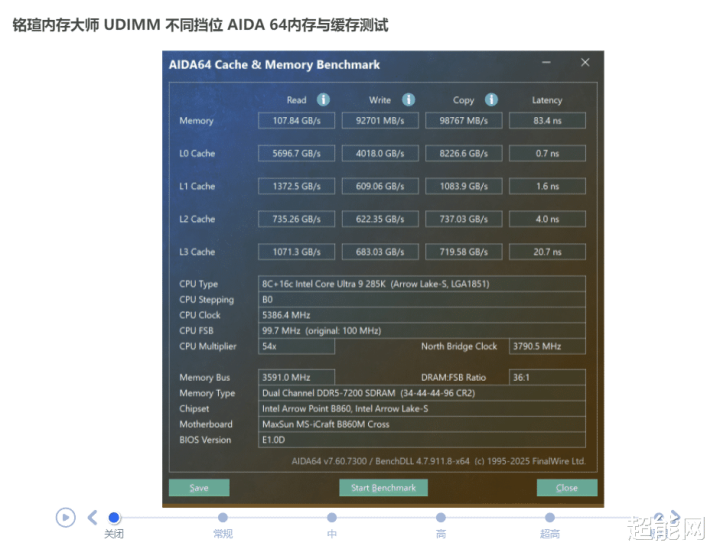Screen dimensions: 720x559
Task: Click the AIDA64 window title text
Action: 274,65
